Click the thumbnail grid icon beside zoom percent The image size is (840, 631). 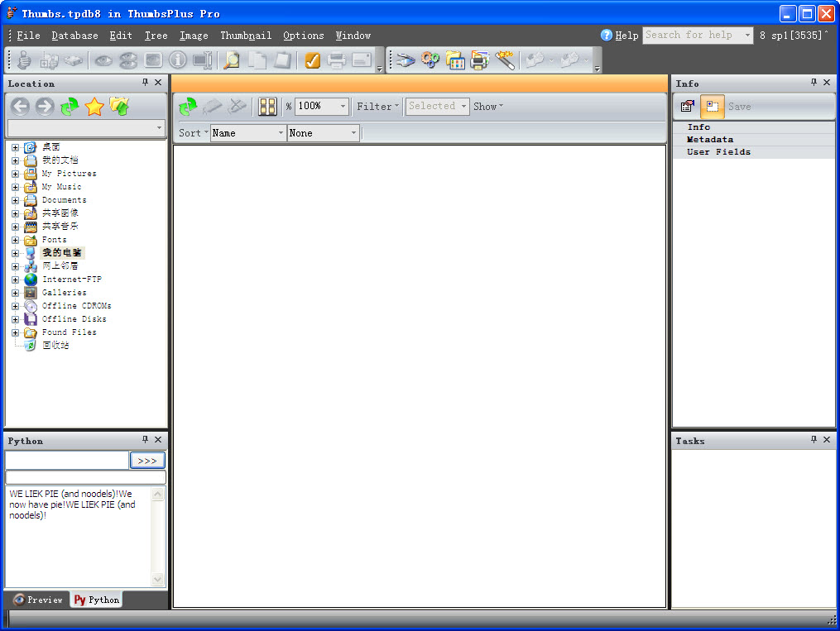click(x=267, y=107)
